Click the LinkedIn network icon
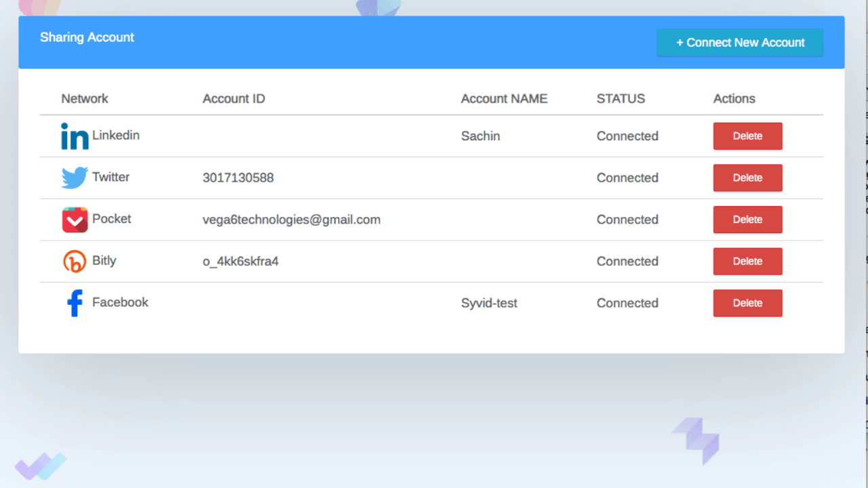Viewport: 868px width, 488px height. (75, 136)
